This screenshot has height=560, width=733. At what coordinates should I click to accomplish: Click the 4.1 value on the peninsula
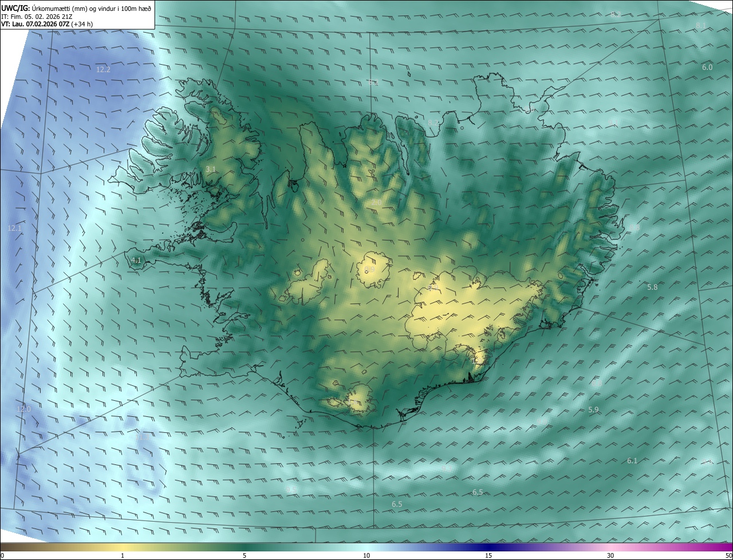[x=136, y=261]
